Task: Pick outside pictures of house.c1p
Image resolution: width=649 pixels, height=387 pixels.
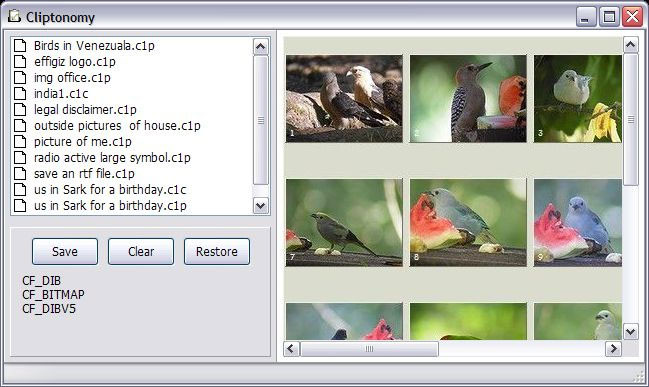Action: (x=117, y=125)
